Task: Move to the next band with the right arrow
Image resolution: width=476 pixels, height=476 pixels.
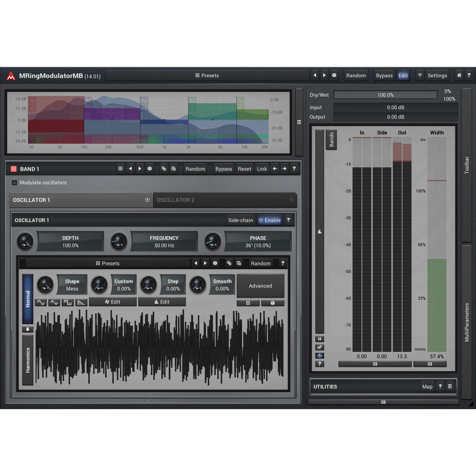Action: coord(284,169)
